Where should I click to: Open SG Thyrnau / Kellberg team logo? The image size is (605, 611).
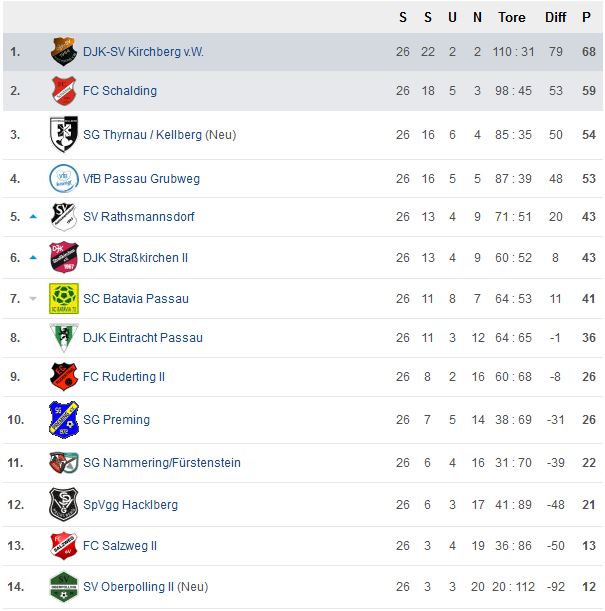(x=64, y=134)
